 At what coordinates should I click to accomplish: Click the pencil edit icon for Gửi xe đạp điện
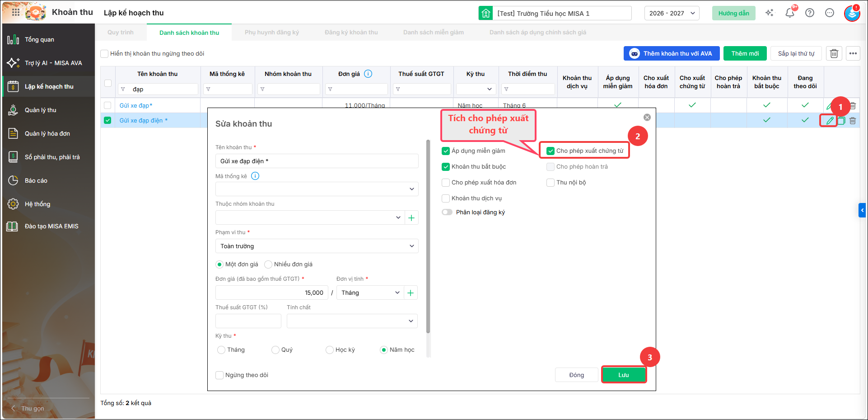pyautogui.click(x=830, y=121)
